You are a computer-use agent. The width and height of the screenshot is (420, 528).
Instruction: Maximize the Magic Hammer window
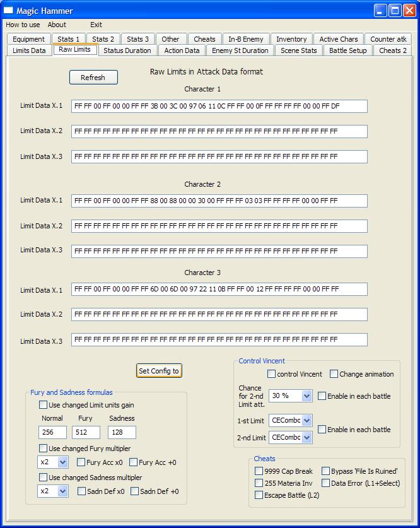[x=395, y=11]
